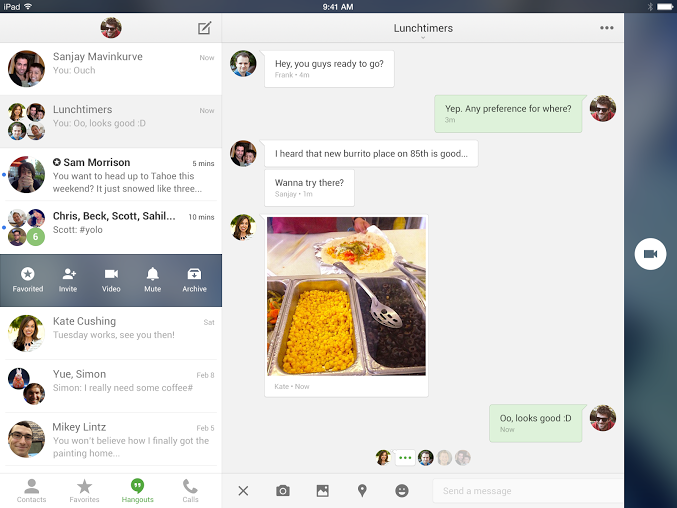
Task: Mark conversation as Favorited
Action: click(28, 279)
